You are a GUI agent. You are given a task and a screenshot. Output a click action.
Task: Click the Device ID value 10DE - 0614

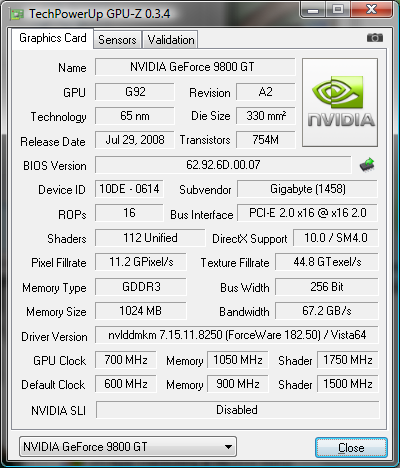[129, 189]
